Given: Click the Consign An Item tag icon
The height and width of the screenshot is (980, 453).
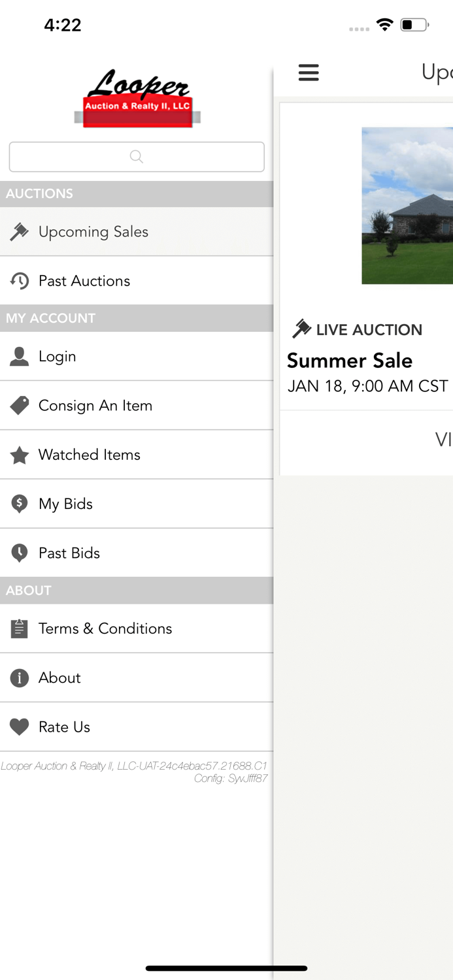Looking at the screenshot, I should coord(20,405).
